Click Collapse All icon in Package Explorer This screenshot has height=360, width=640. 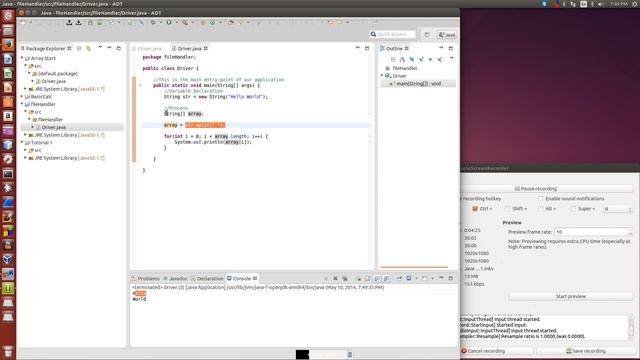[x=79, y=48]
